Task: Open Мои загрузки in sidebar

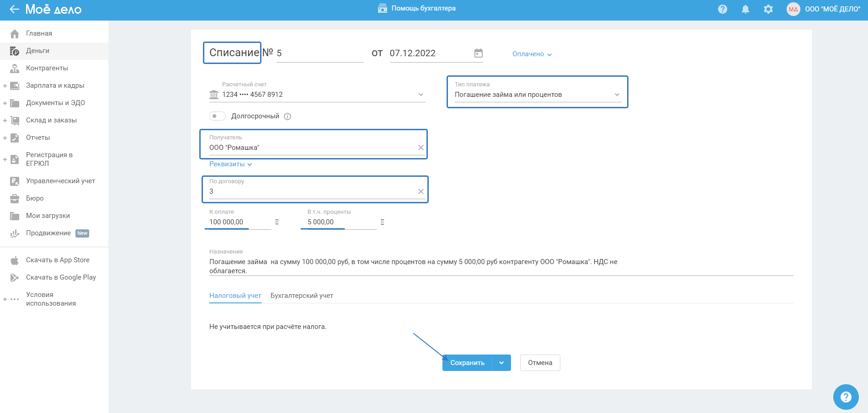Action: point(48,216)
